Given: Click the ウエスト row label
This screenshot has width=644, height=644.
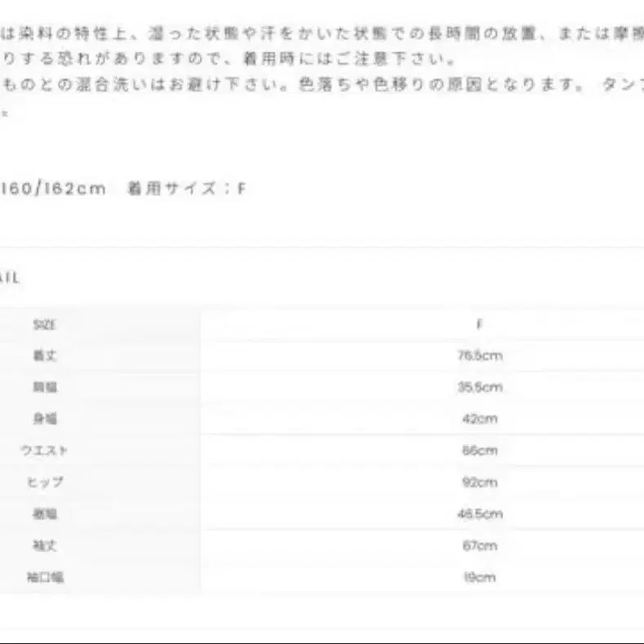Looking at the screenshot, I should [x=44, y=451].
